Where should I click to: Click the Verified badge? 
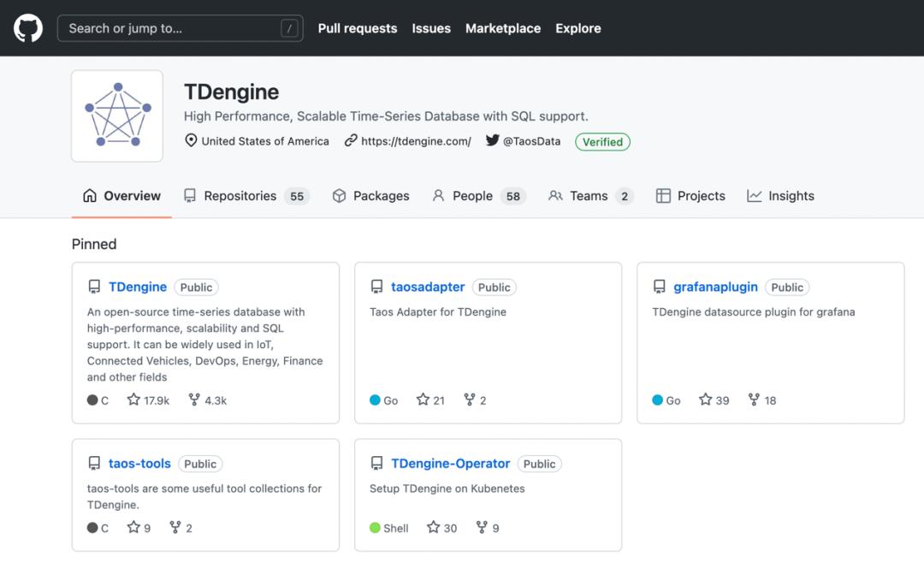(602, 142)
